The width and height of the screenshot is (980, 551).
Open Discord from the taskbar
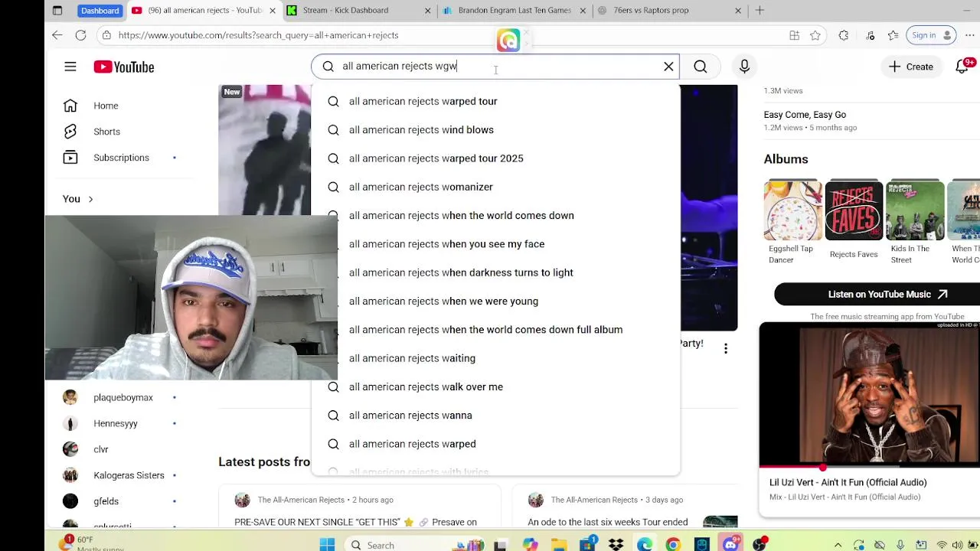pyautogui.click(x=730, y=545)
